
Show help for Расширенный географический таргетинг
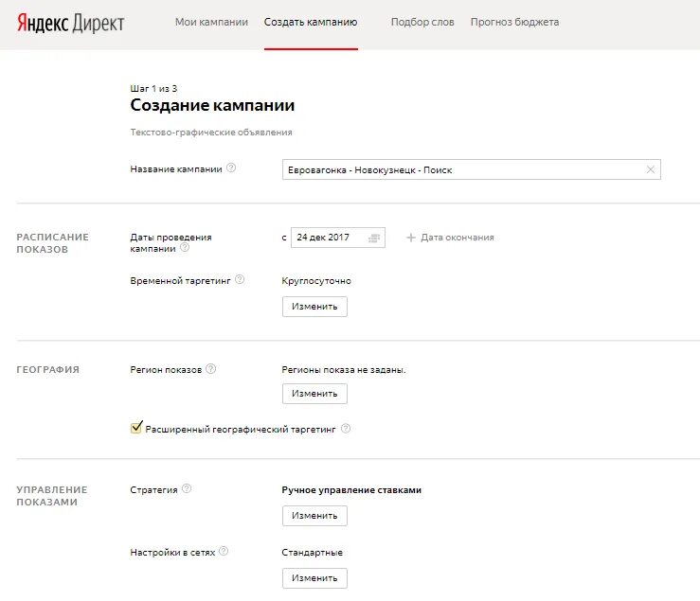click(x=346, y=429)
